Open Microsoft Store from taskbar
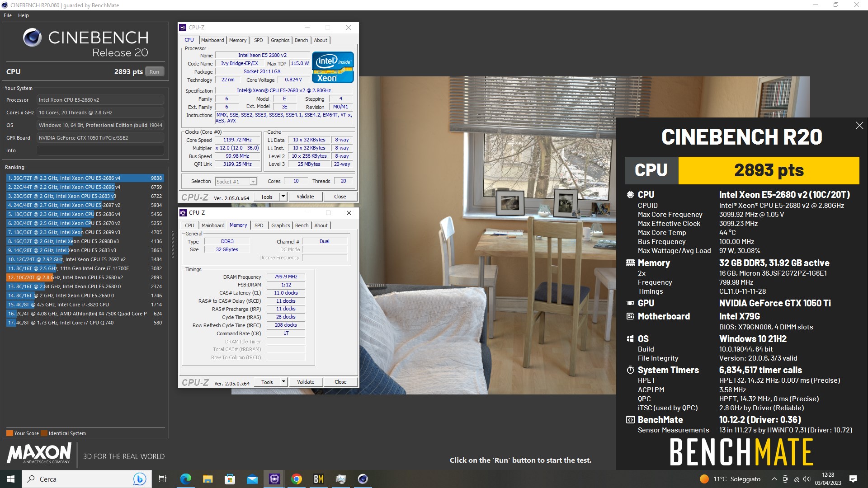Viewport: 868px width, 488px height. coord(230,479)
